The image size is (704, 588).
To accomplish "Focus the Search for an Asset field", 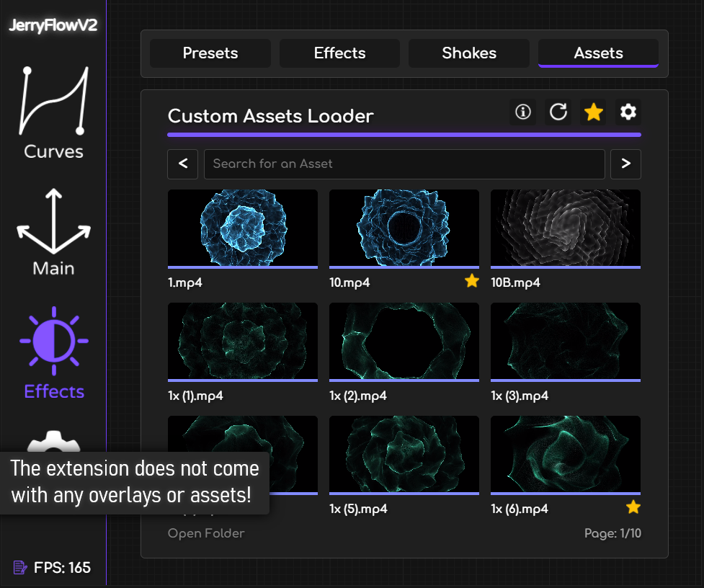I will coord(404,164).
